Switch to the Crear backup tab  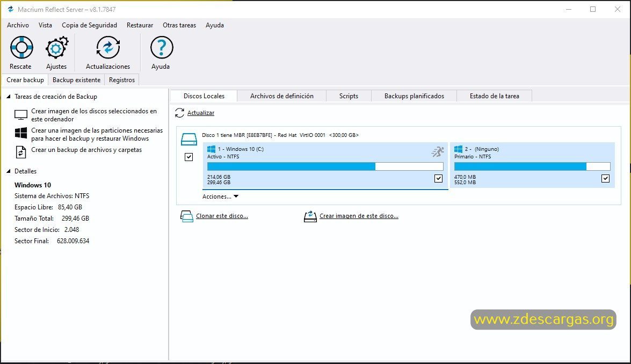click(x=25, y=79)
